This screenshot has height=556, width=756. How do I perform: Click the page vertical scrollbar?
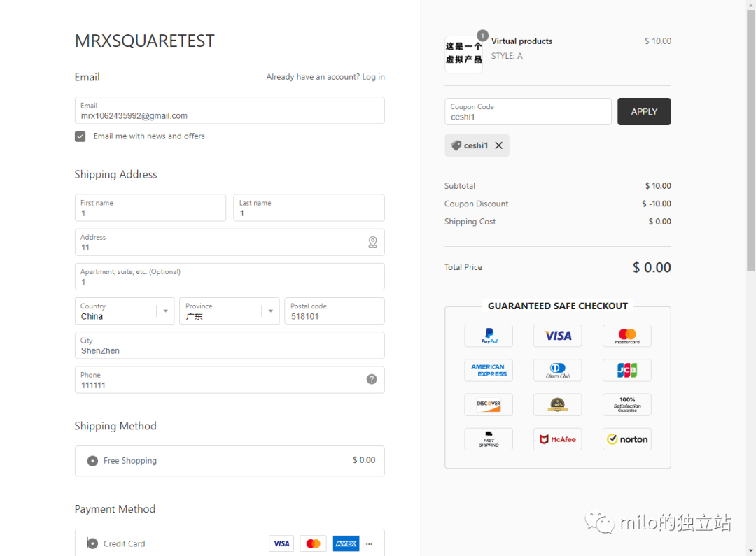pyautogui.click(x=750, y=140)
